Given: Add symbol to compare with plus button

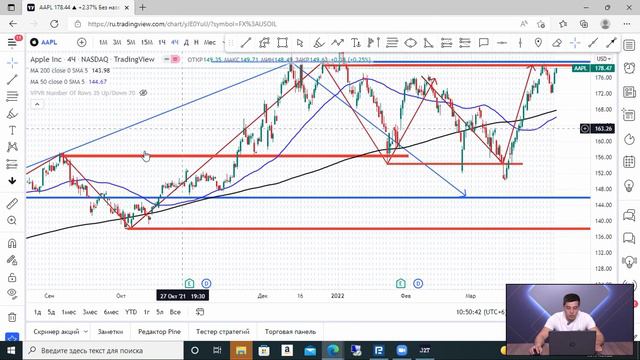Looking at the screenshot, I should click(82, 42).
